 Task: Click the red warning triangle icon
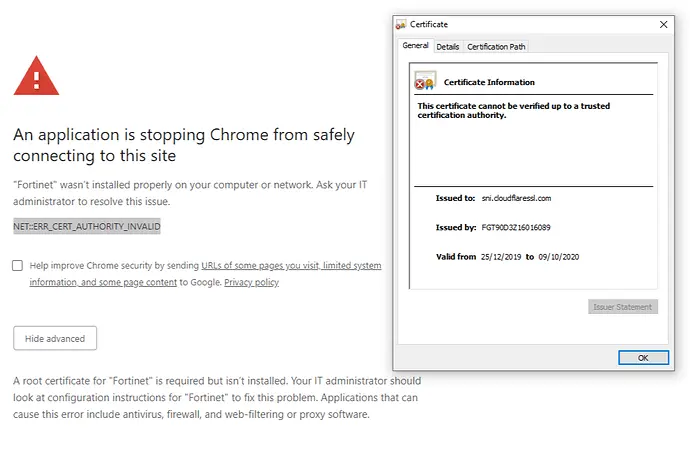click(x=36, y=76)
